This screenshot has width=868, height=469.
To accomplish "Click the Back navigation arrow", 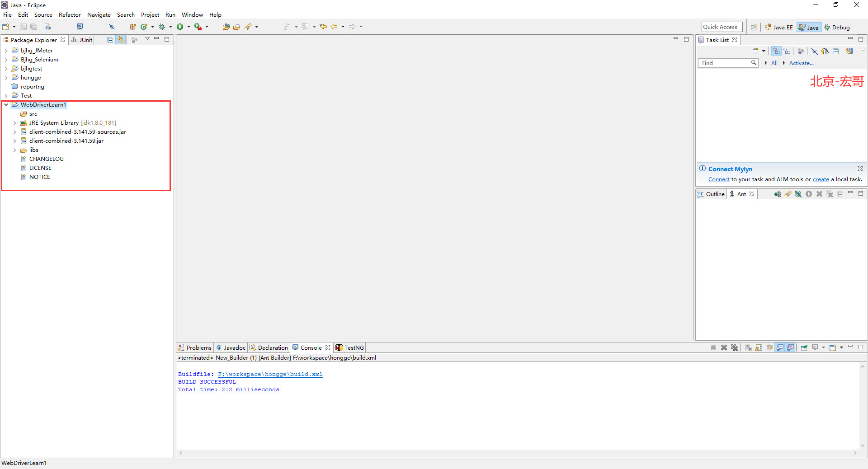I will [x=334, y=27].
